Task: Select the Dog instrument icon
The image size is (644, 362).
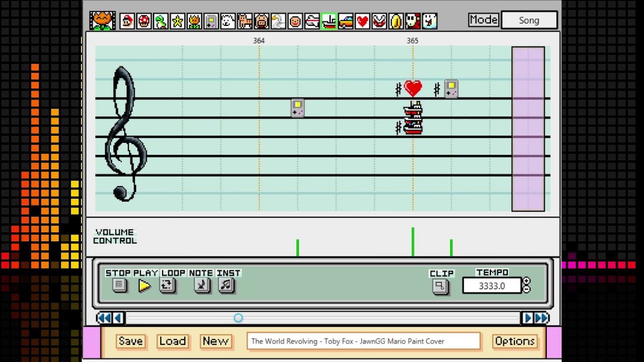Action: (228, 21)
